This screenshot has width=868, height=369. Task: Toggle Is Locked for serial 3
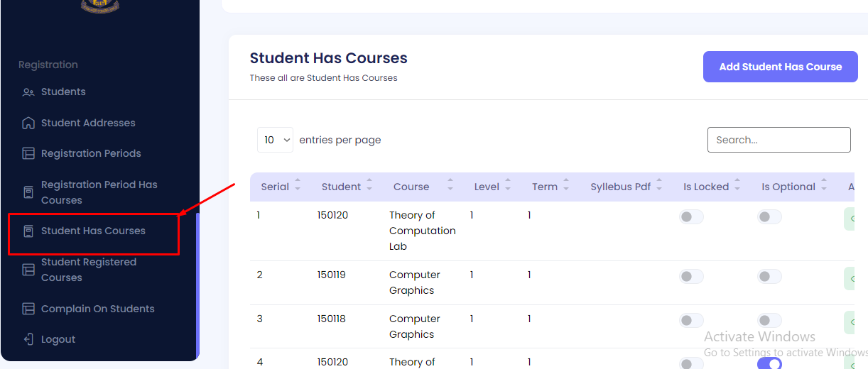point(691,321)
